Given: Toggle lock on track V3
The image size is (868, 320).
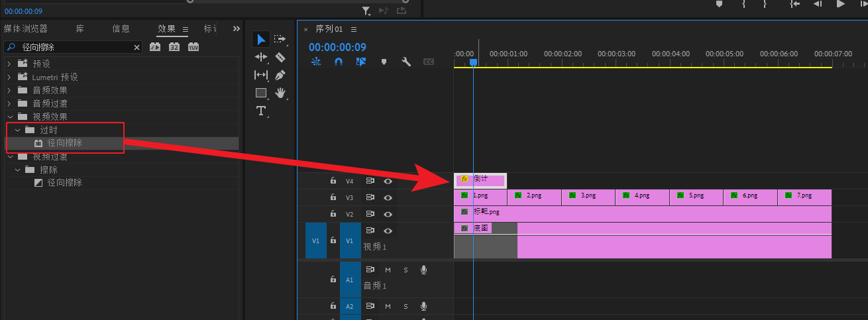Looking at the screenshot, I should [333, 197].
